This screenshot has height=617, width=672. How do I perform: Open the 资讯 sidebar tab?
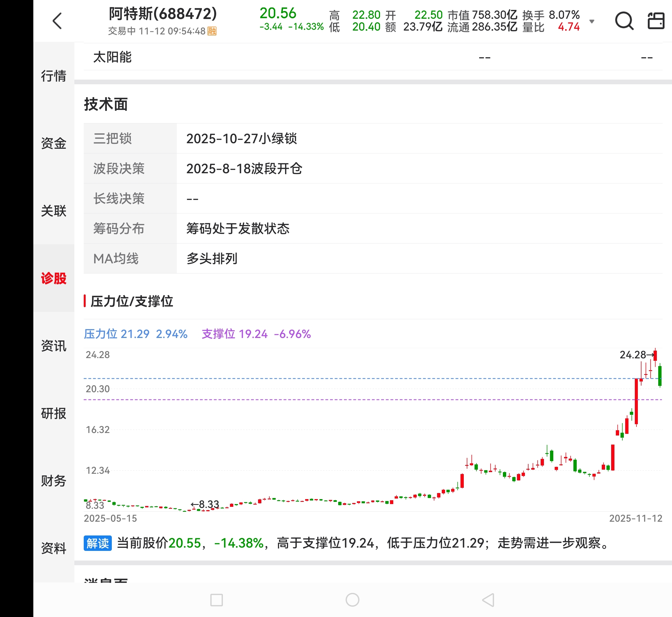[x=53, y=346]
